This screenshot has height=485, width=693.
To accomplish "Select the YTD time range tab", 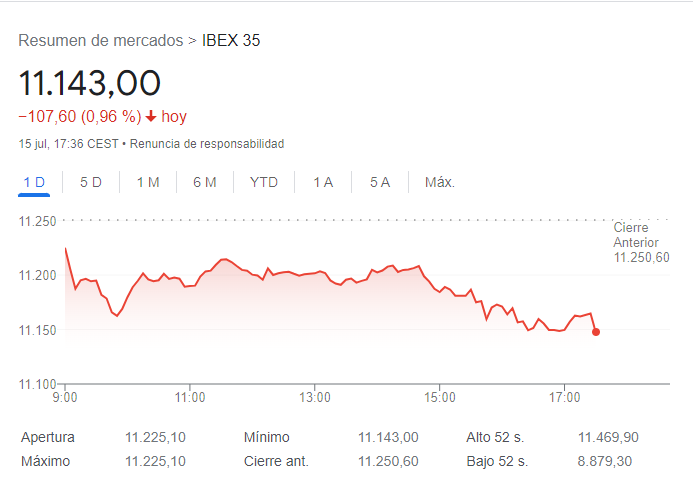I will (264, 182).
